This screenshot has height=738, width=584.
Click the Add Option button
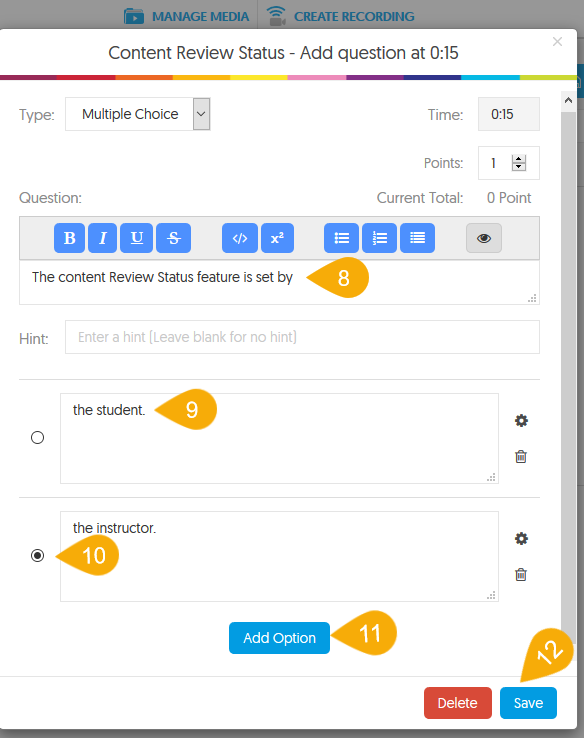point(280,638)
